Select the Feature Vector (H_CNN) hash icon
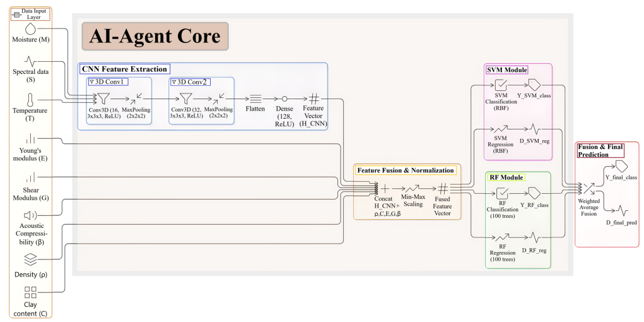Image resolution: width=644 pixels, height=322 pixels. click(x=313, y=98)
